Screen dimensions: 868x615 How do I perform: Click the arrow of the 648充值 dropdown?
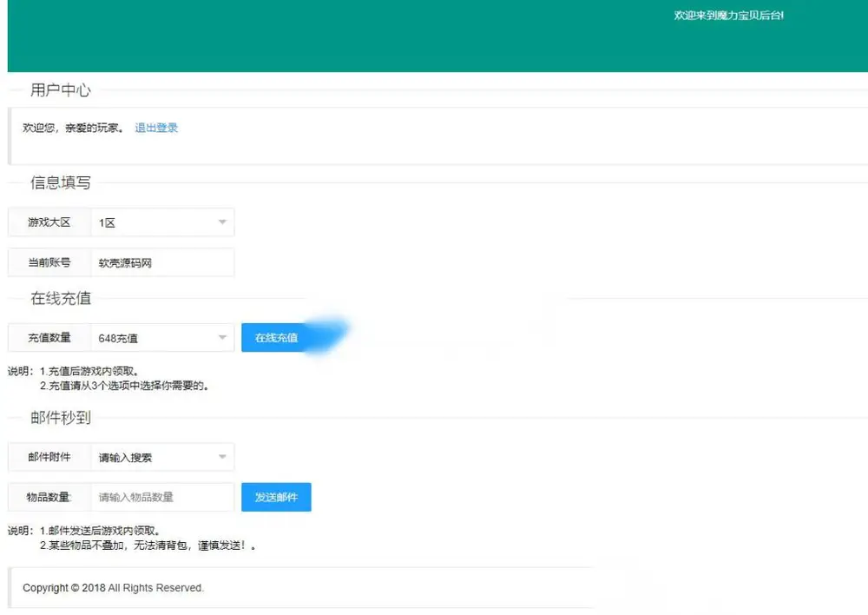pos(222,338)
